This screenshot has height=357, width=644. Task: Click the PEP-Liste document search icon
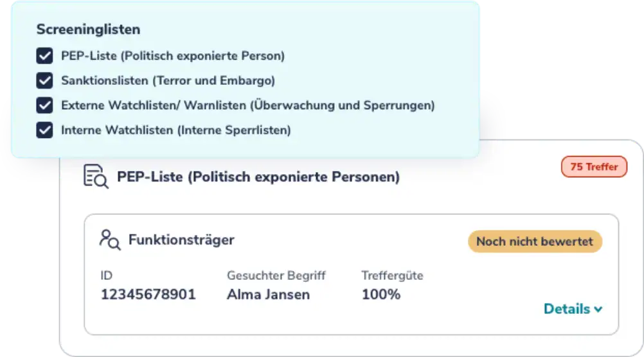coord(96,177)
